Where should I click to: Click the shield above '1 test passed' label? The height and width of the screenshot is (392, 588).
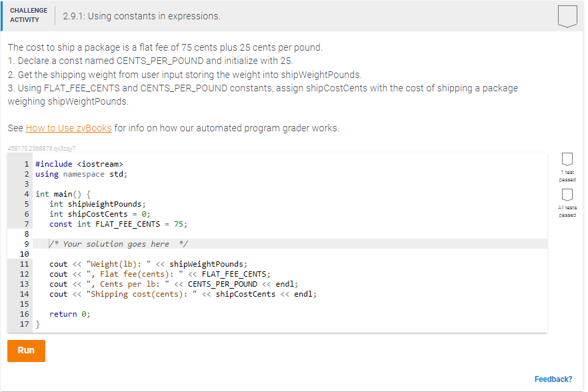(x=567, y=159)
